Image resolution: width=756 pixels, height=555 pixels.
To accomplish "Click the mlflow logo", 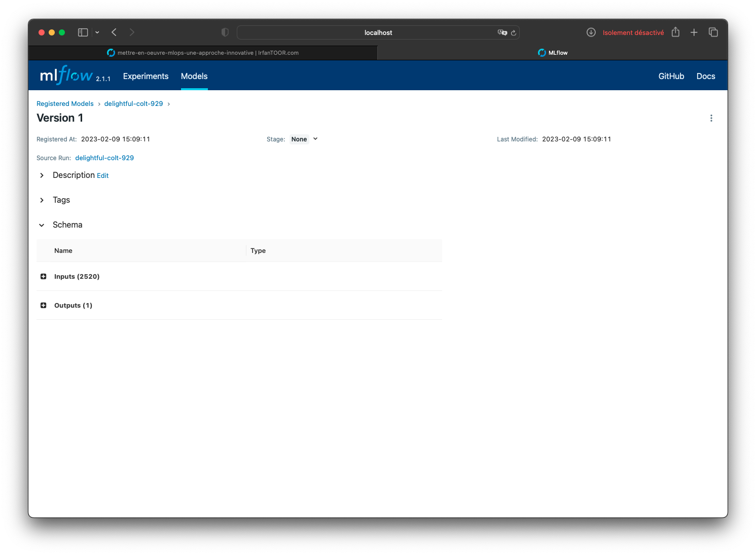I will click(x=66, y=75).
